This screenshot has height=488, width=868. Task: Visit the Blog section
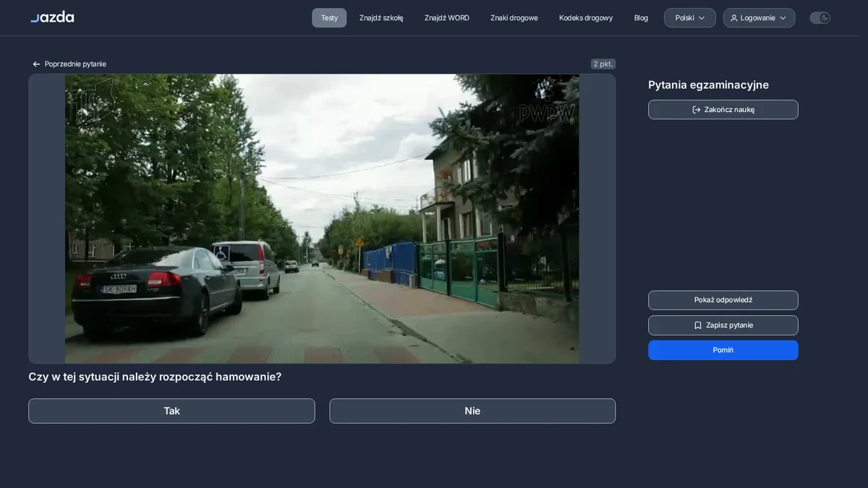coord(641,18)
